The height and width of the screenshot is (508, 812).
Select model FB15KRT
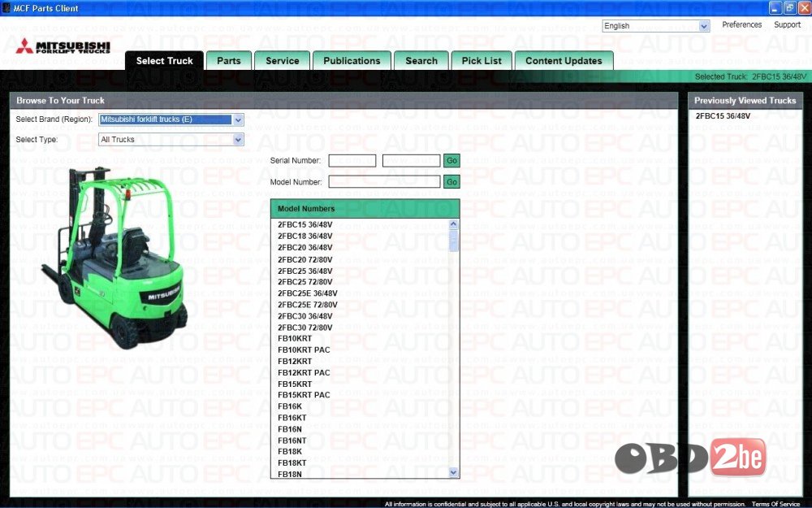[295, 384]
